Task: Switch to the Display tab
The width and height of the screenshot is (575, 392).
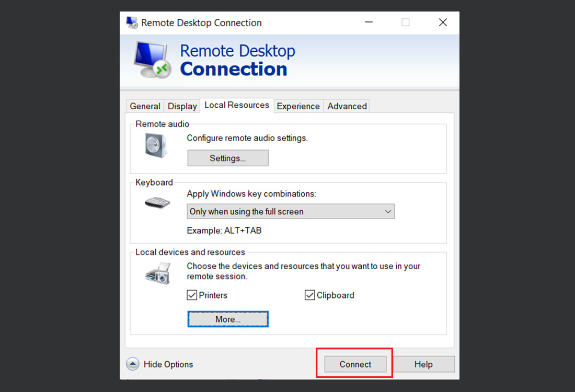Action: pyautogui.click(x=182, y=106)
